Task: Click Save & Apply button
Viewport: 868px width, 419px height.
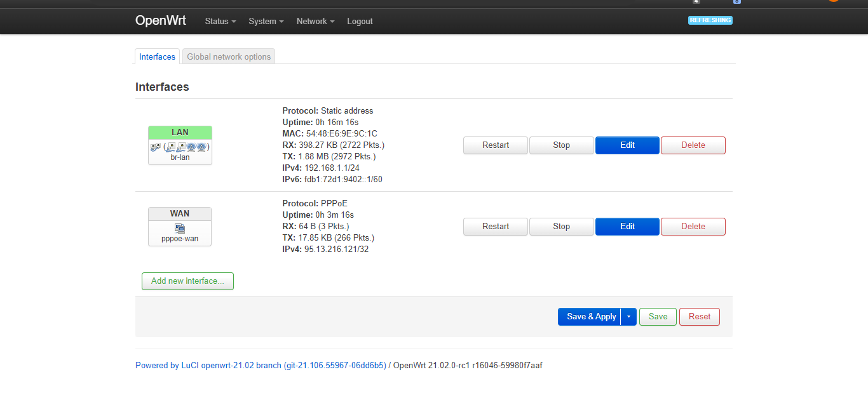Action: pyautogui.click(x=589, y=316)
